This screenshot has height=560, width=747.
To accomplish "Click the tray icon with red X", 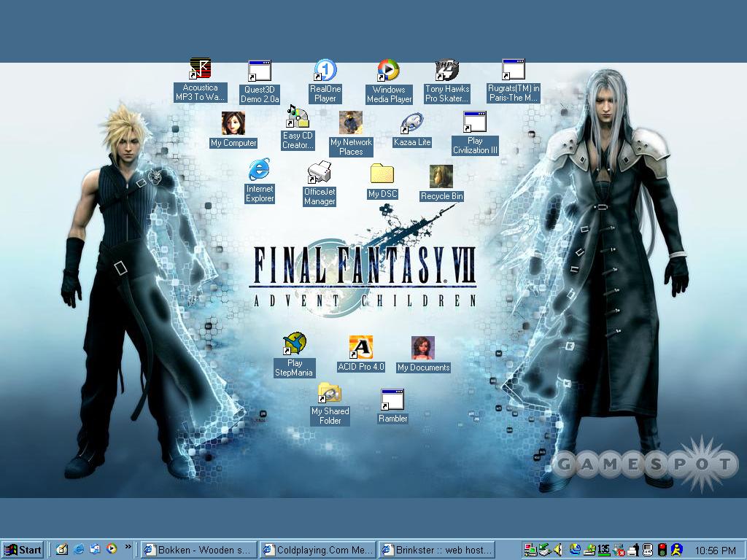I will tap(619, 550).
